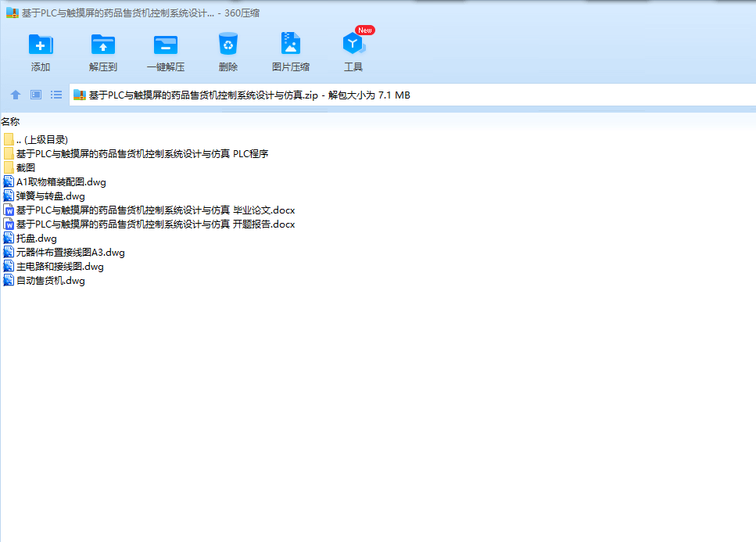Viewport: 756px width, 542px height.
Task: Click the dwg icon of A1取物箱装配图.dwg
Action: (x=9, y=181)
